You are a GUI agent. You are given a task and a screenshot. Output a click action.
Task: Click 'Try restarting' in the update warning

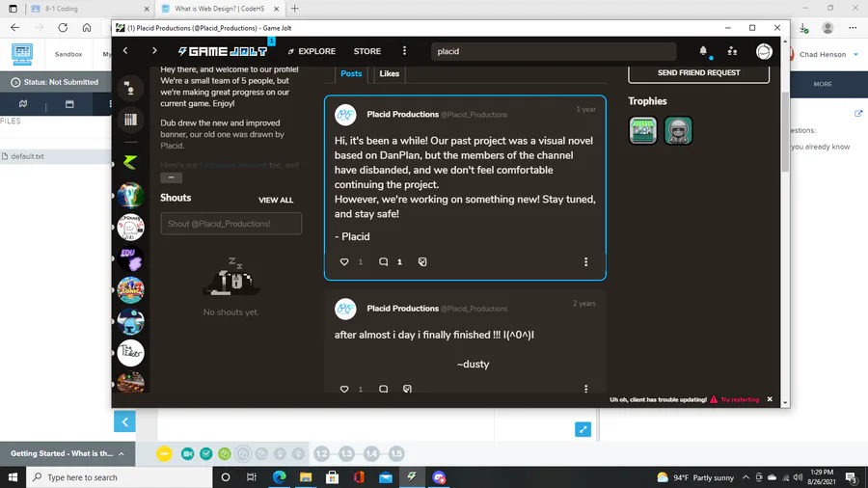[x=740, y=399]
